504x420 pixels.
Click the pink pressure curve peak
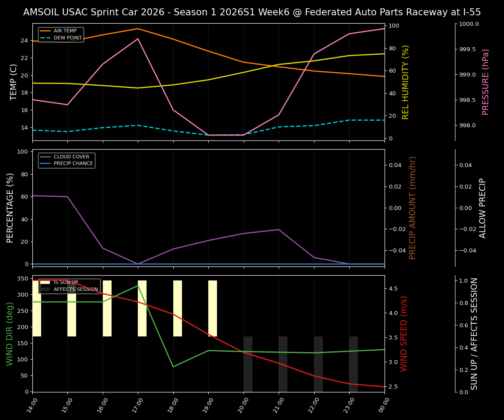[137, 38]
